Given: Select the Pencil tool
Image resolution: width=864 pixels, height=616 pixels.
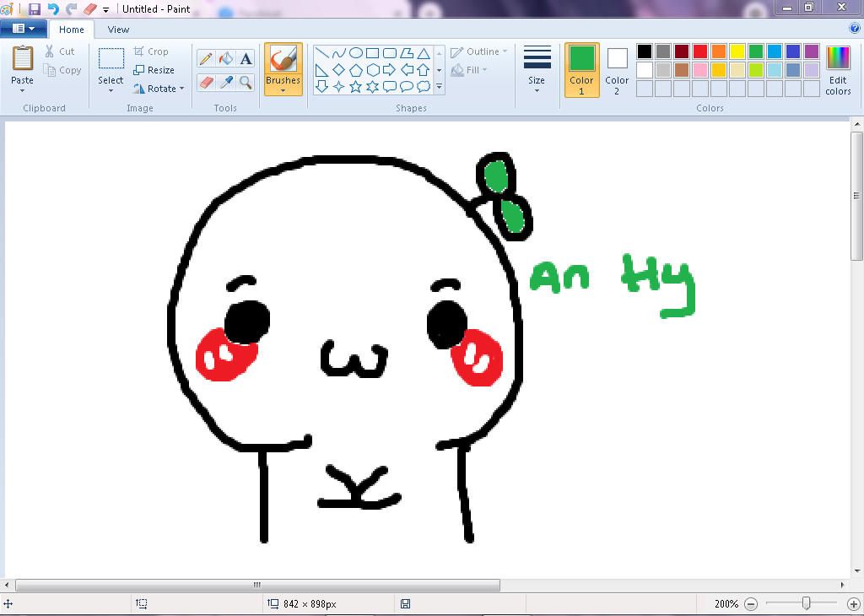Looking at the screenshot, I should pos(206,58).
